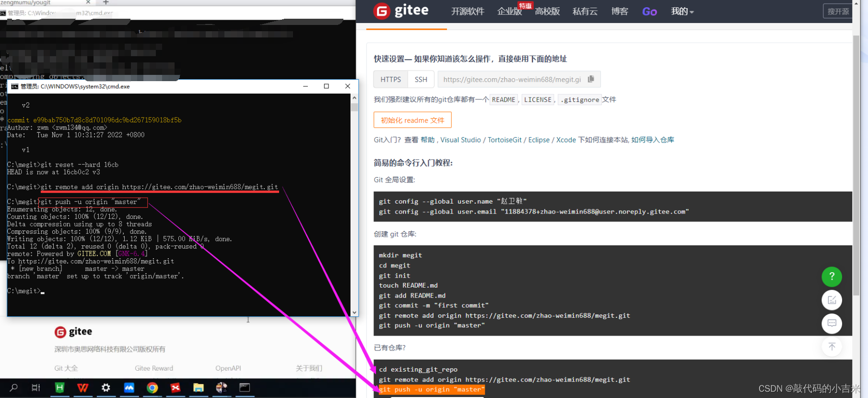Open the 如何导入仓库 link
Image resolution: width=868 pixels, height=398 pixels.
653,140
